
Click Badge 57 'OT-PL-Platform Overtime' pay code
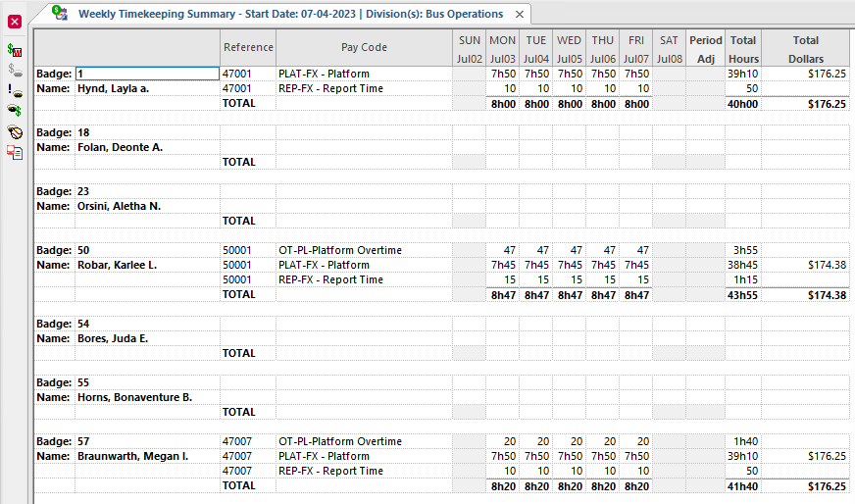point(340,442)
